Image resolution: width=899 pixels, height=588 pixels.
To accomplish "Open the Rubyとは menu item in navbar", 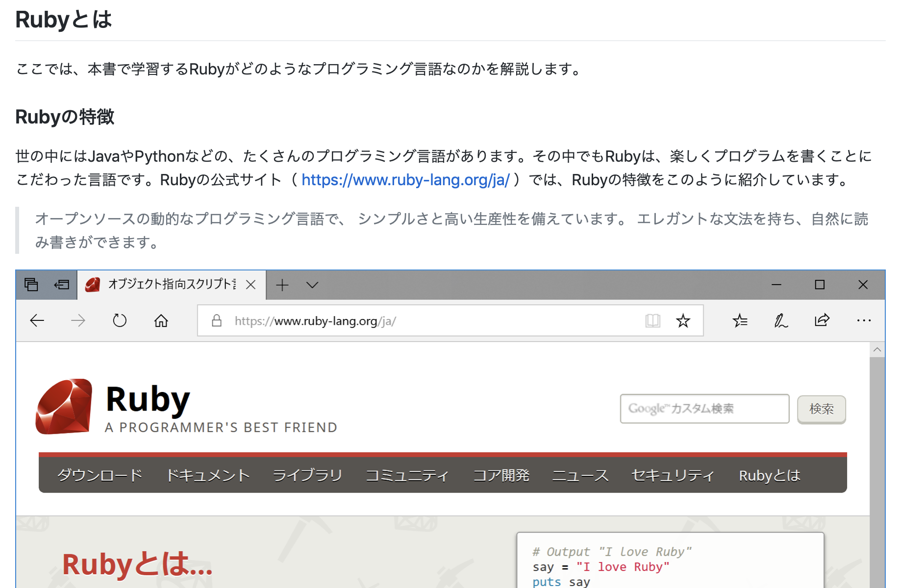I will 770,475.
